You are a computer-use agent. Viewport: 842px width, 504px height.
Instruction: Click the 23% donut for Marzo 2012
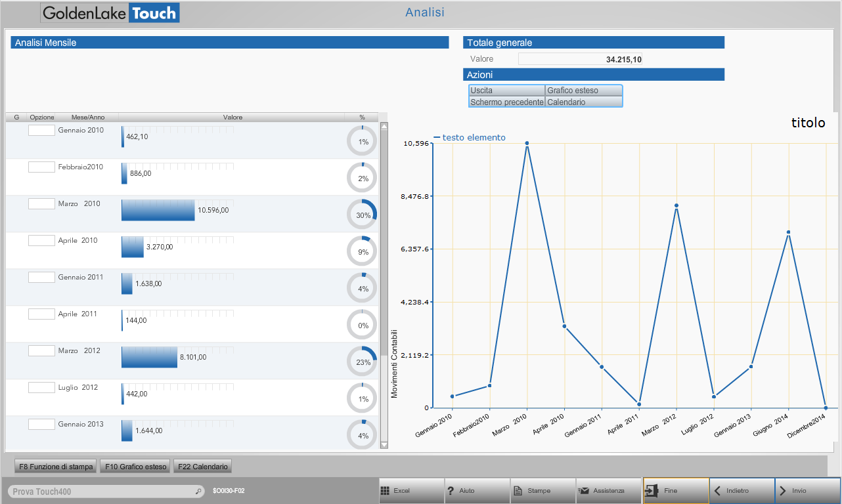coord(362,362)
